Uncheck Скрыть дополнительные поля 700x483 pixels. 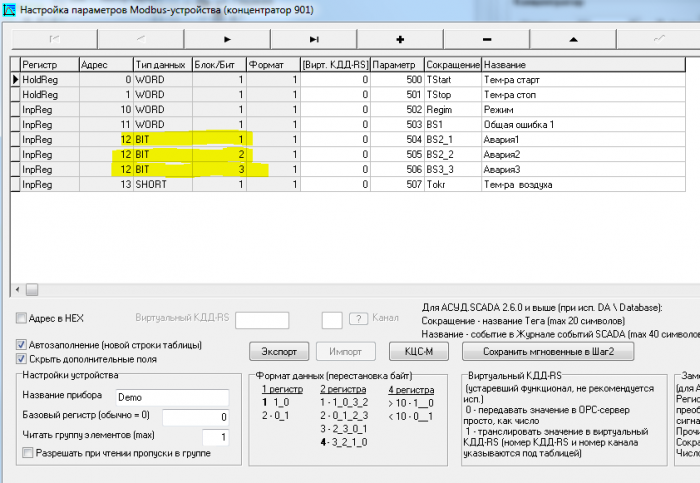pyautogui.click(x=21, y=359)
